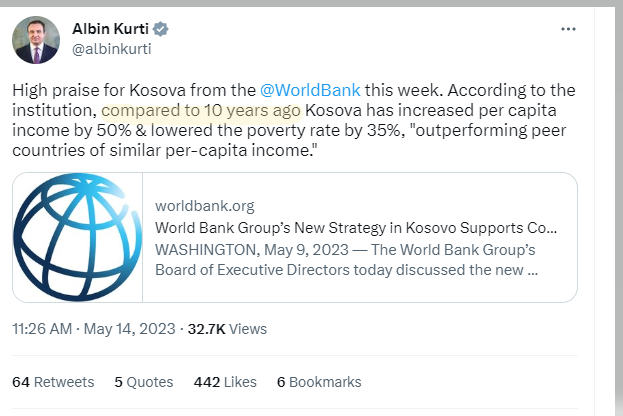View the 32.7K Views count
The height and width of the screenshot is (416, 623).
tap(227, 329)
